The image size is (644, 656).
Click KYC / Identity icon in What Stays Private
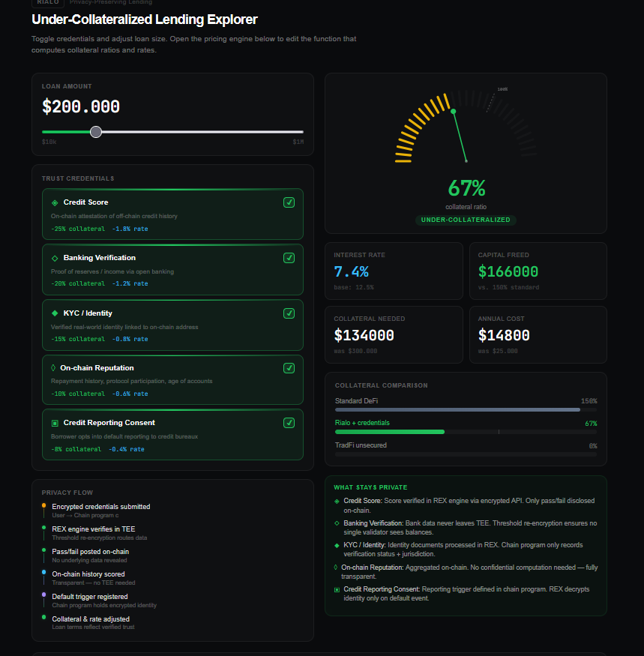click(337, 546)
